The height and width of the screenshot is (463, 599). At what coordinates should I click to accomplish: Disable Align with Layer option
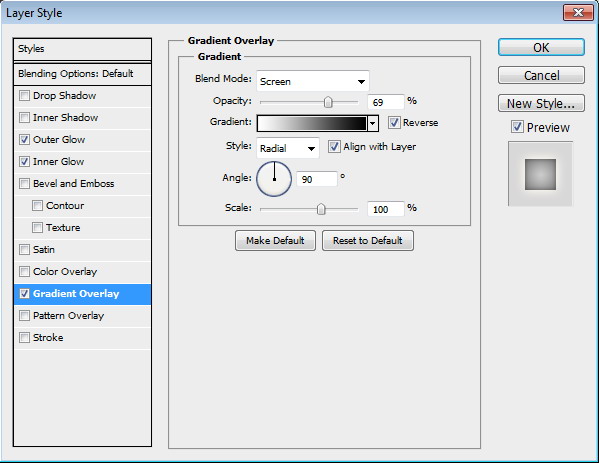(x=334, y=147)
